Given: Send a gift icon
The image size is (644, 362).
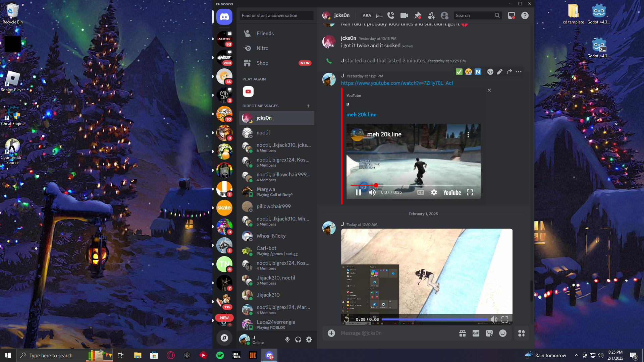Looking at the screenshot, I should tap(463, 333).
